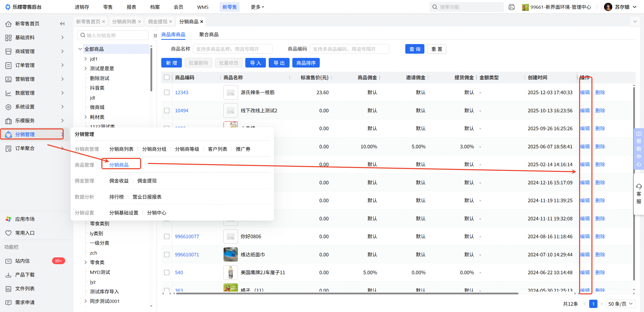
Task: Open 新零售首页 home icon in sidebar
Action: click(x=8, y=24)
